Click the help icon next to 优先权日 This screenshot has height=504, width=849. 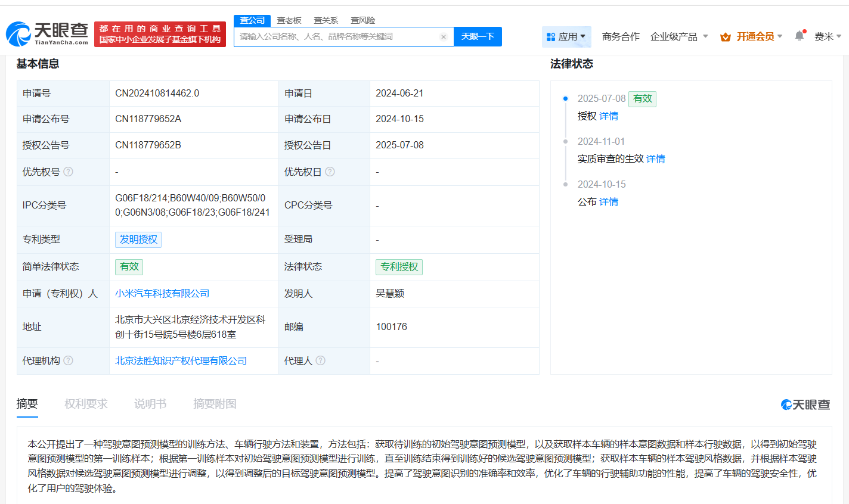(330, 172)
